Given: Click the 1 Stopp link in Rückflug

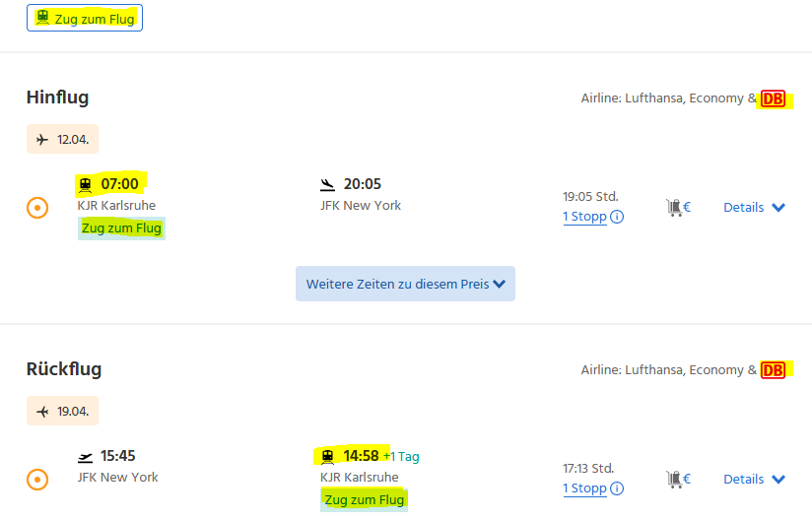Looking at the screenshot, I should tap(584, 488).
